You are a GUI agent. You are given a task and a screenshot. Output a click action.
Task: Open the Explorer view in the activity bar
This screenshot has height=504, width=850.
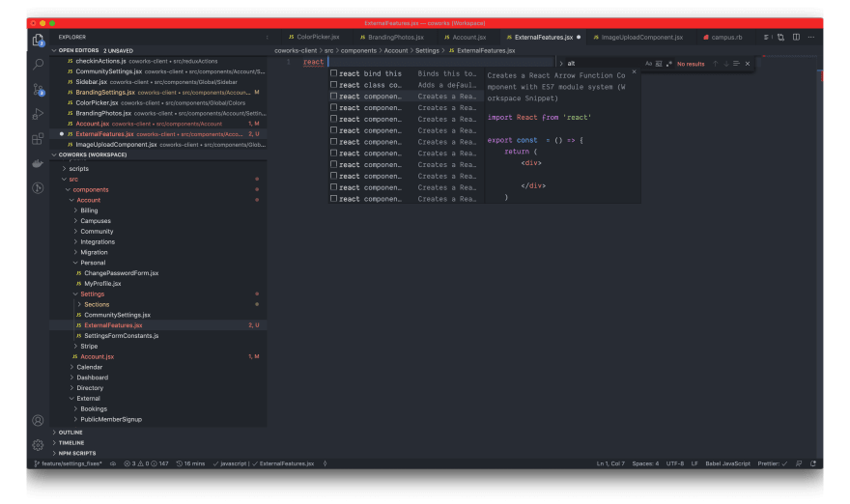click(x=38, y=40)
